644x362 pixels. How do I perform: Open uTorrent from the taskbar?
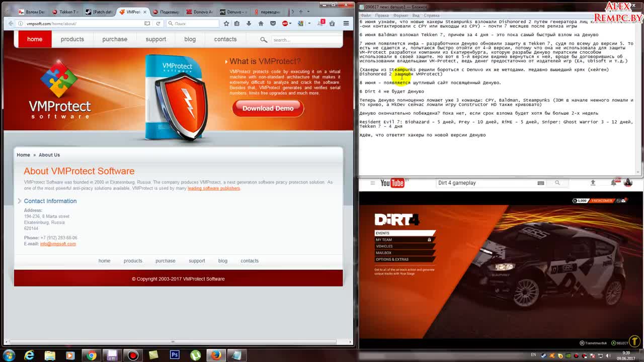(x=195, y=355)
